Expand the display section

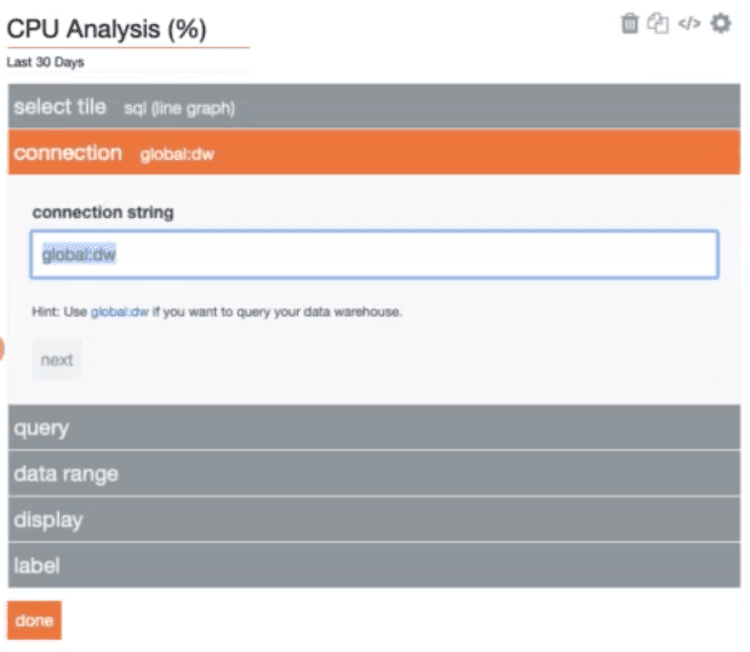(x=374, y=520)
